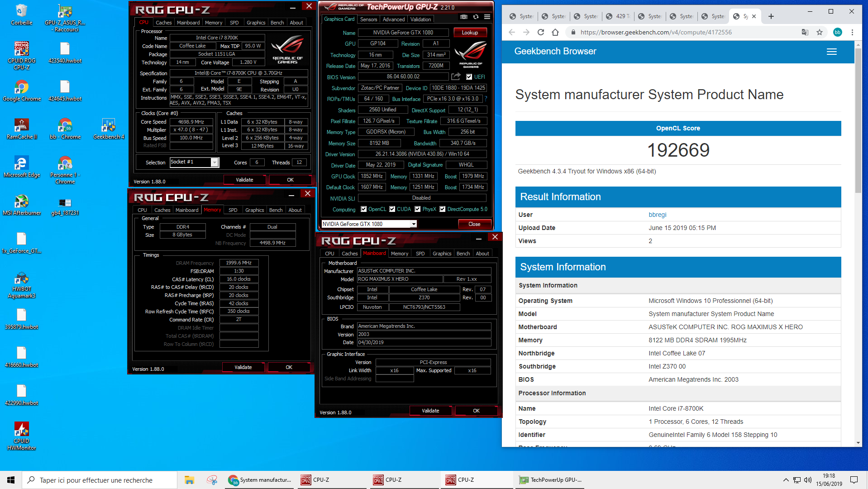Toggle the OpenCL computing checkbox
Viewport: 868px width, 489px height.
point(363,209)
